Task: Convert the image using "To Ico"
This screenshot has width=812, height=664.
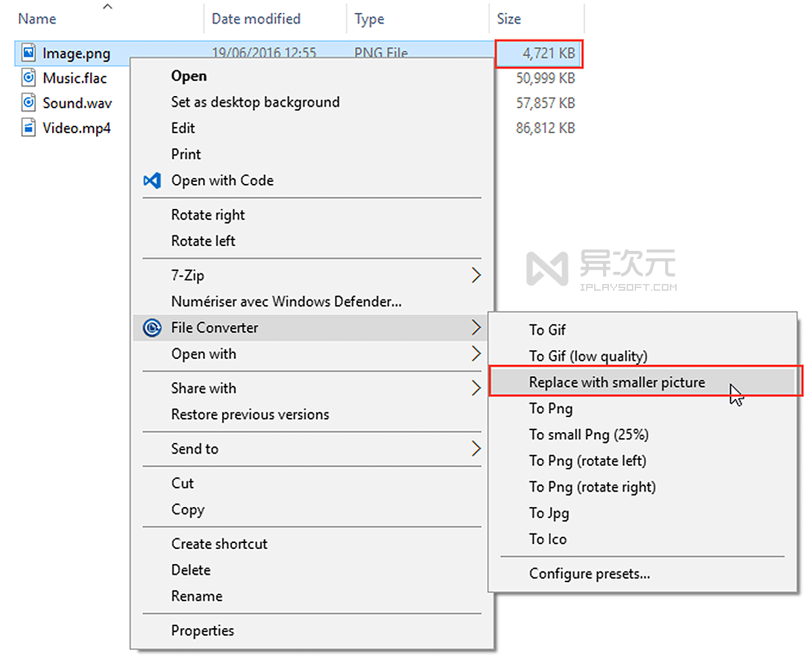Action: (x=548, y=539)
